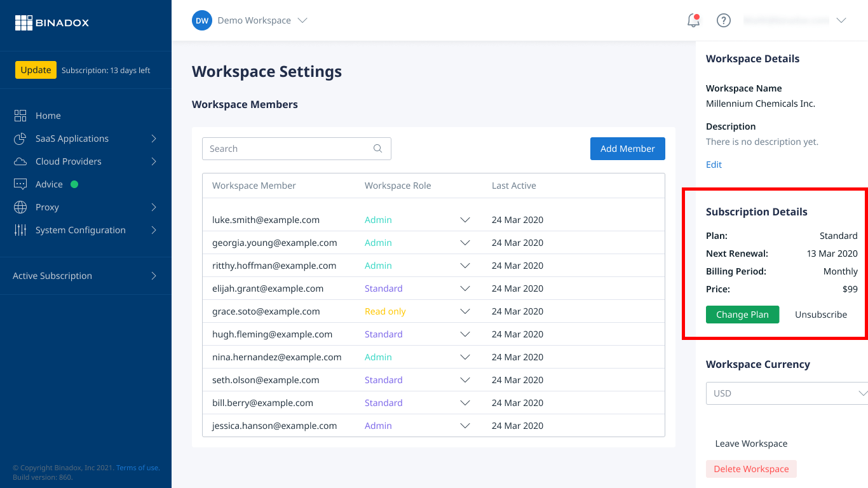Click the green Advice status dot
Screen dimensions: 868x488
click(x=74, y=184)
